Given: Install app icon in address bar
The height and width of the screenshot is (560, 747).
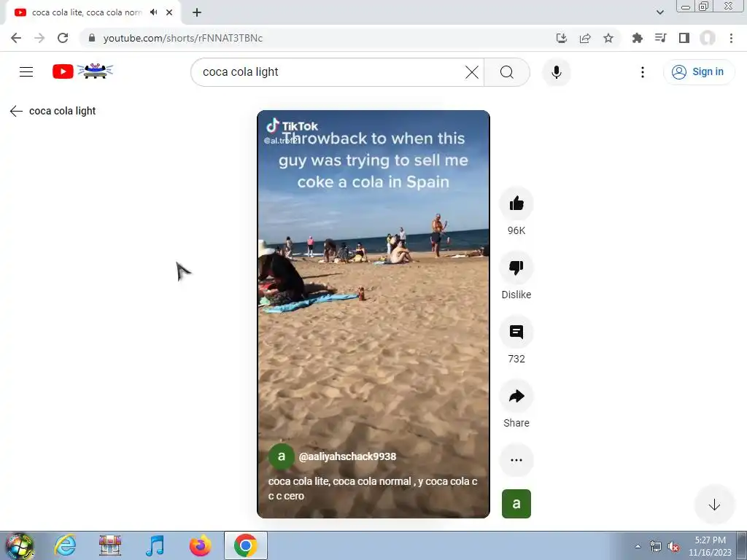Looking at the screenshot, I should click(562, 38).
